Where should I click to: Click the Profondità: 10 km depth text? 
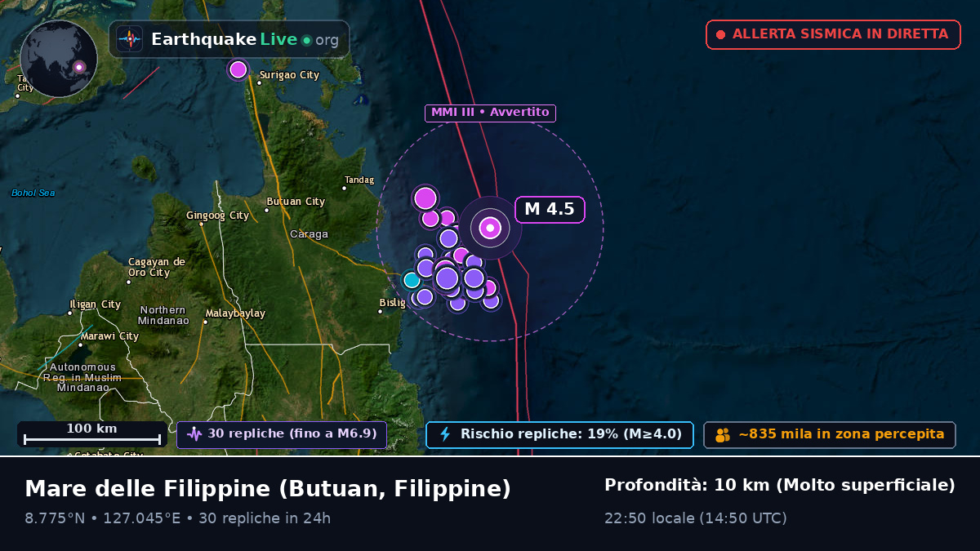(x=780, y=485)
